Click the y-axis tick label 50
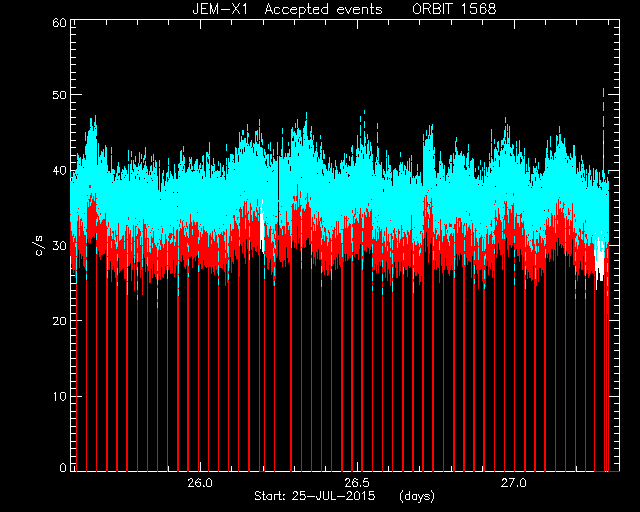Image resolution: width=640 pixels, height=512 pixels. point(60,95)
